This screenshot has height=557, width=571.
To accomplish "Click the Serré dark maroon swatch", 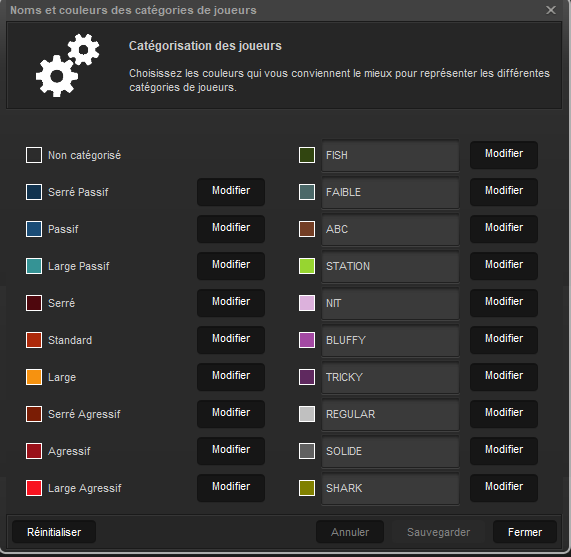I will (x=34, y=303).
